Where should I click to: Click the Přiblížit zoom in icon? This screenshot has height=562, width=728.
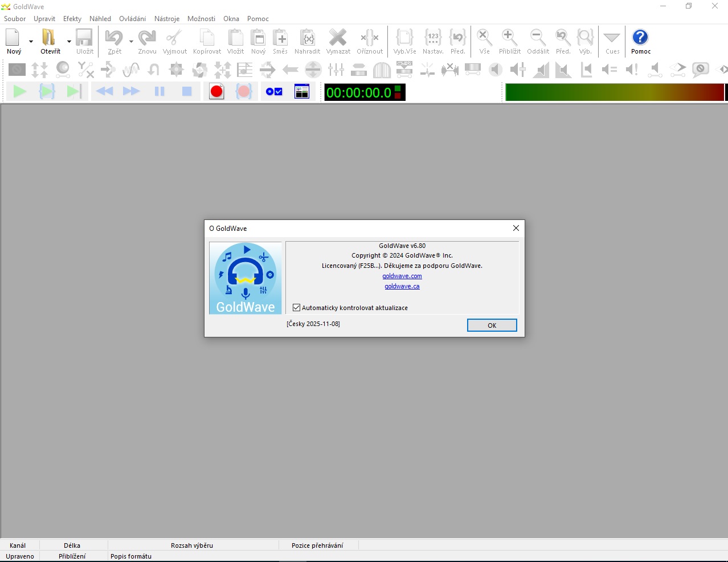509,38
